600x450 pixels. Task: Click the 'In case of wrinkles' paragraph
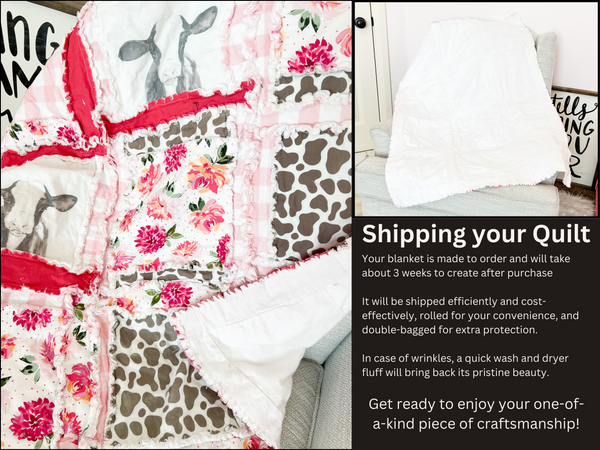pos(465,365)
